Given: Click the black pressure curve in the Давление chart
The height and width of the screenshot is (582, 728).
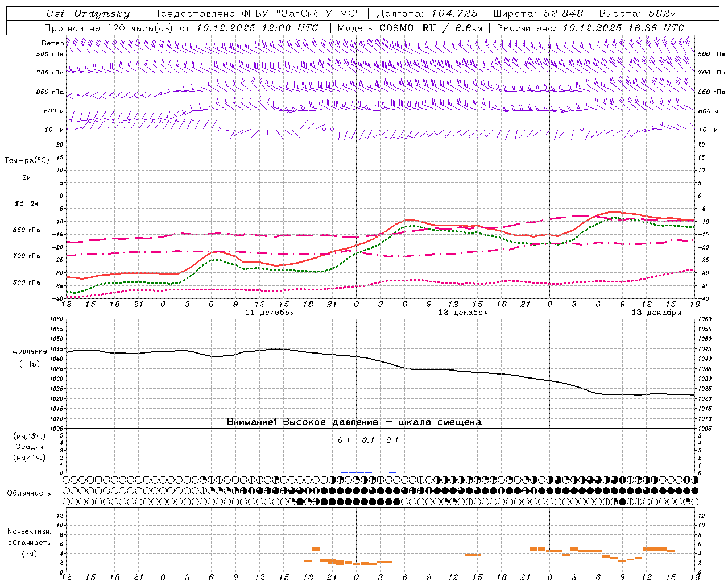Looking at the screenshot, I should (380, 361).
